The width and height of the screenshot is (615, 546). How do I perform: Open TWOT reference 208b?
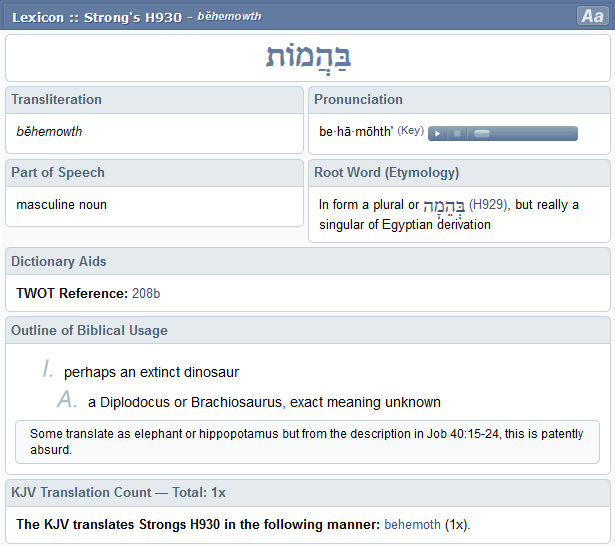146,293
